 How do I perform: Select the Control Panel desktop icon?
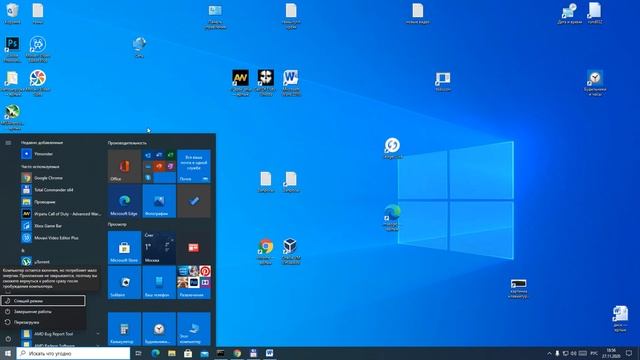tap(215, 16)
